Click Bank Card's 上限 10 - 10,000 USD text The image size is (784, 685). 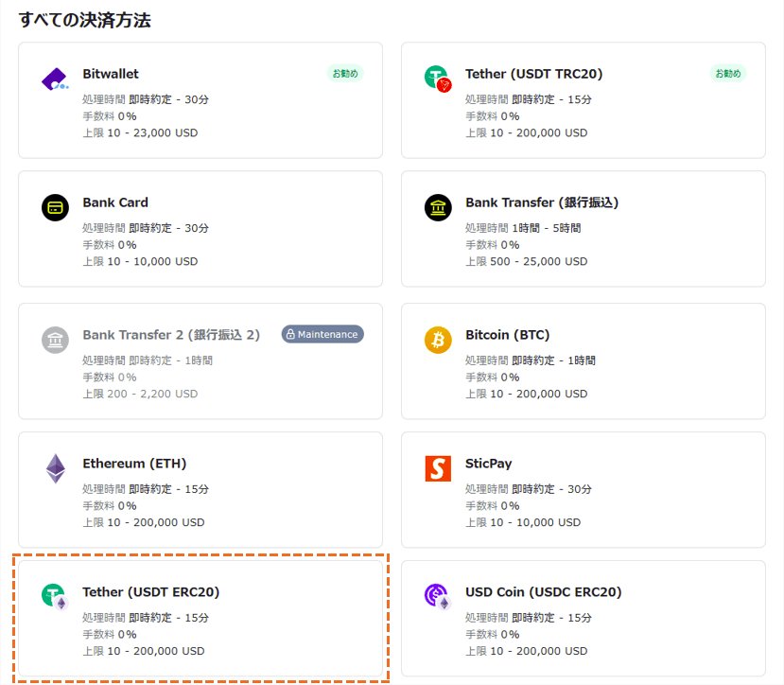click(x=140, y=261)
